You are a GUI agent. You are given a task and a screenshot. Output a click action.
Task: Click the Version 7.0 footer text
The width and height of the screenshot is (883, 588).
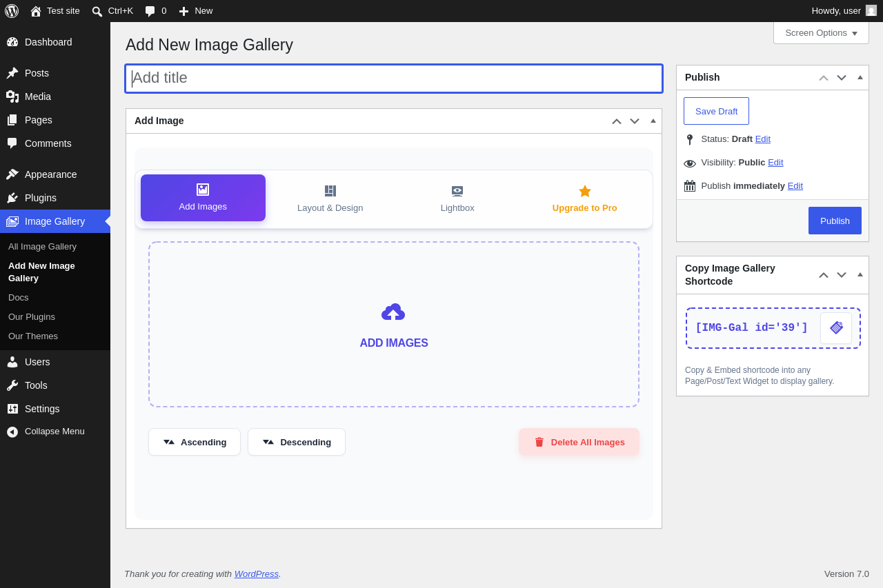(x=846, y=574)
